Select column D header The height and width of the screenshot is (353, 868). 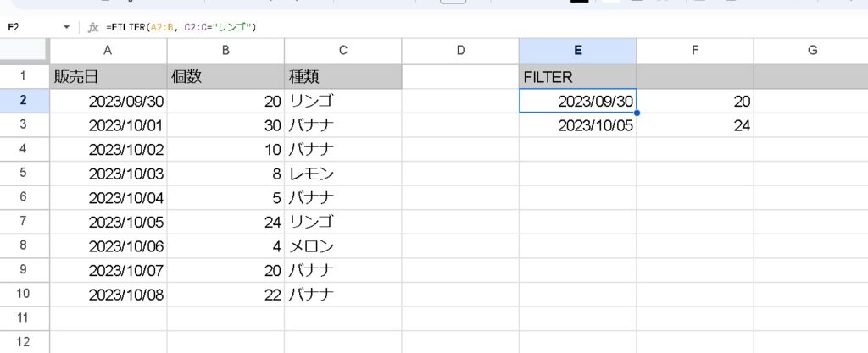(460, 51)
